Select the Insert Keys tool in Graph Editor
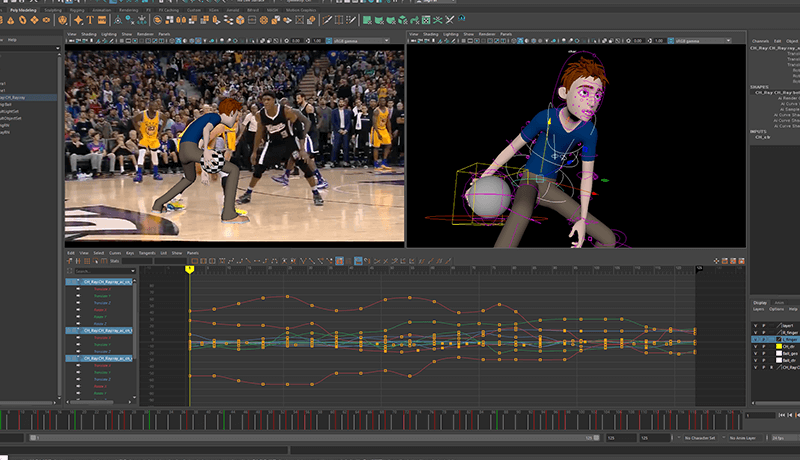Screen dimensions: 800x460 click(x=78, y=261)
